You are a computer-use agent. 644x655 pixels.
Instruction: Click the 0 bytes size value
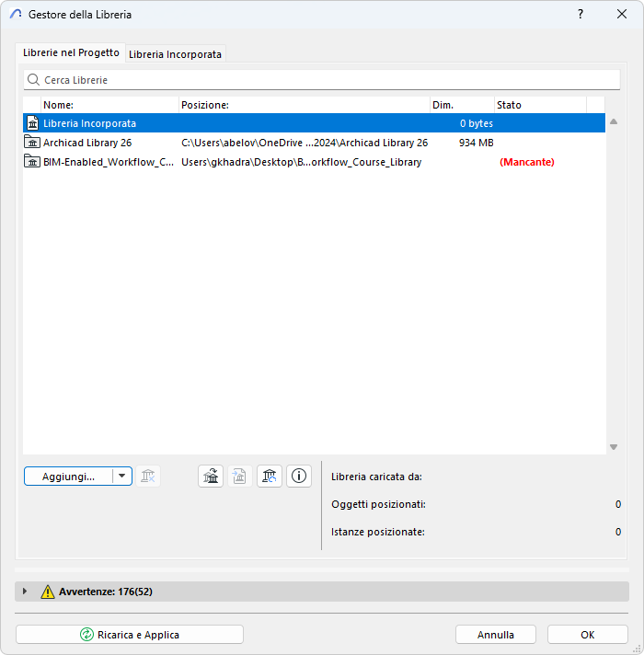(x=477, y=123)
